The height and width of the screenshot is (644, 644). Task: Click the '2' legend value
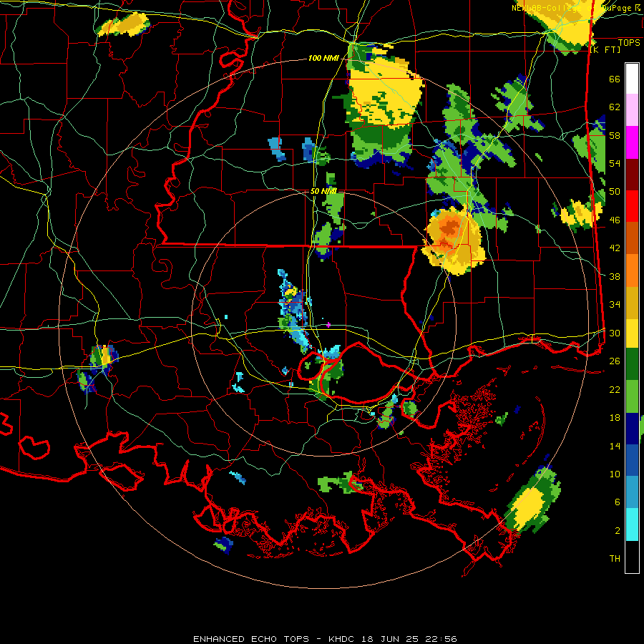point(618,531)
